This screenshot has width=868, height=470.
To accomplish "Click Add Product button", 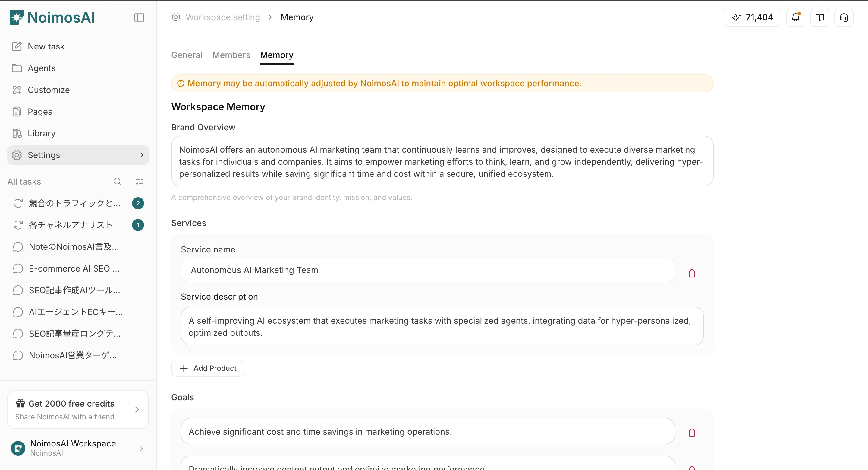I will pyautogui.click(x=208, y=368).
